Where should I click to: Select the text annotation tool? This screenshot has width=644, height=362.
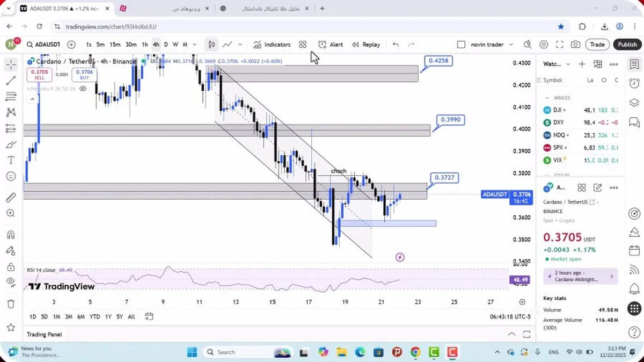click(x=11, y=160)
